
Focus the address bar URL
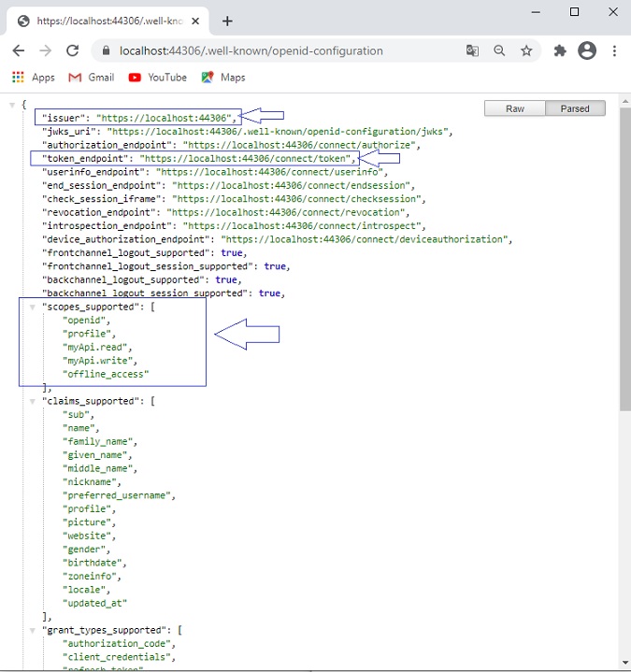coord(251,51)
